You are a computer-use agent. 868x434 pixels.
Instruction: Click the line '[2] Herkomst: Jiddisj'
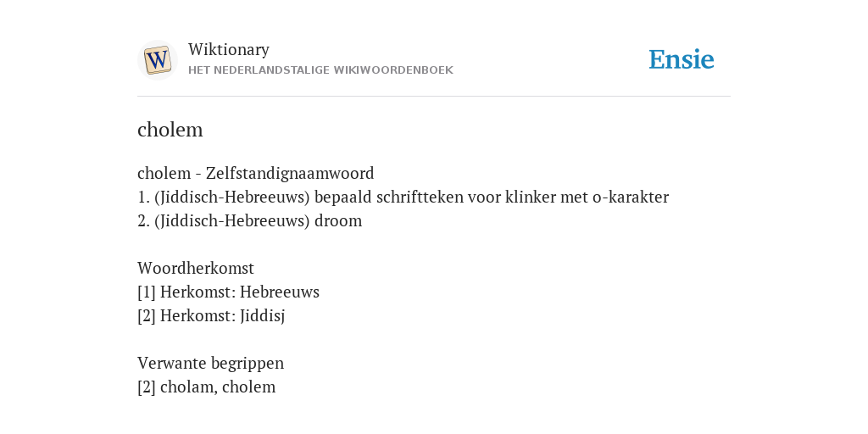click(211, 316)
